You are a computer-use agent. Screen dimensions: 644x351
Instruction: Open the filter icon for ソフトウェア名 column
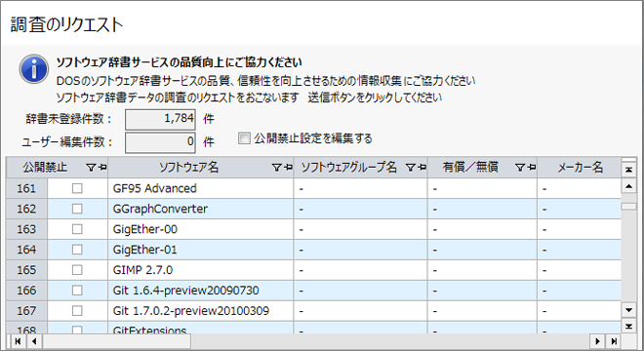[x=277, y=168]
